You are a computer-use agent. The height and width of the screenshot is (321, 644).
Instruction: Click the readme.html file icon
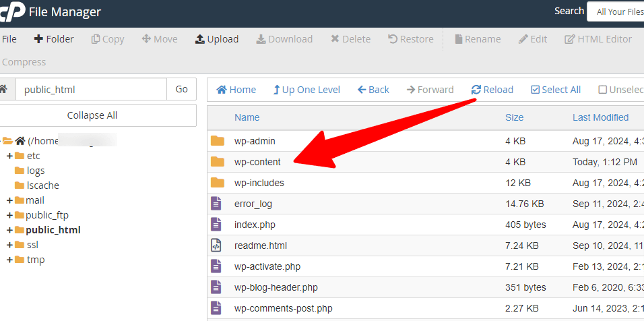click(x=216, y=245)
